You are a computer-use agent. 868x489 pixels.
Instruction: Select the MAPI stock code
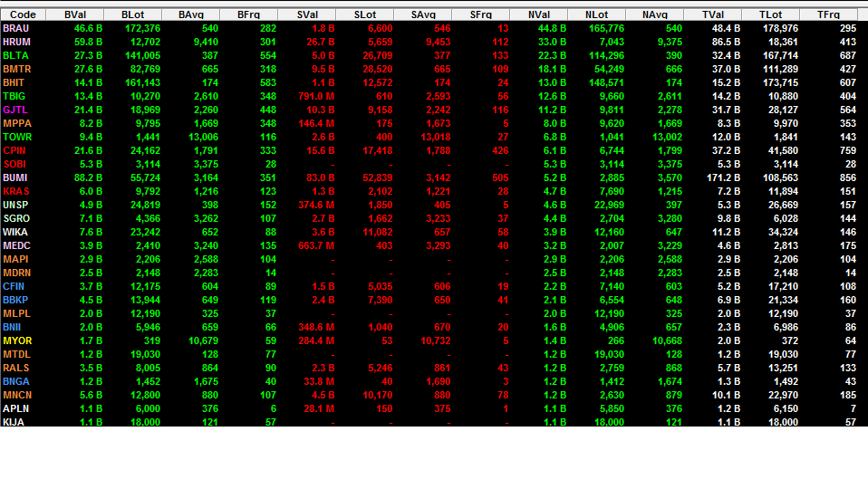pyautogui.click(x=15, y=259)
